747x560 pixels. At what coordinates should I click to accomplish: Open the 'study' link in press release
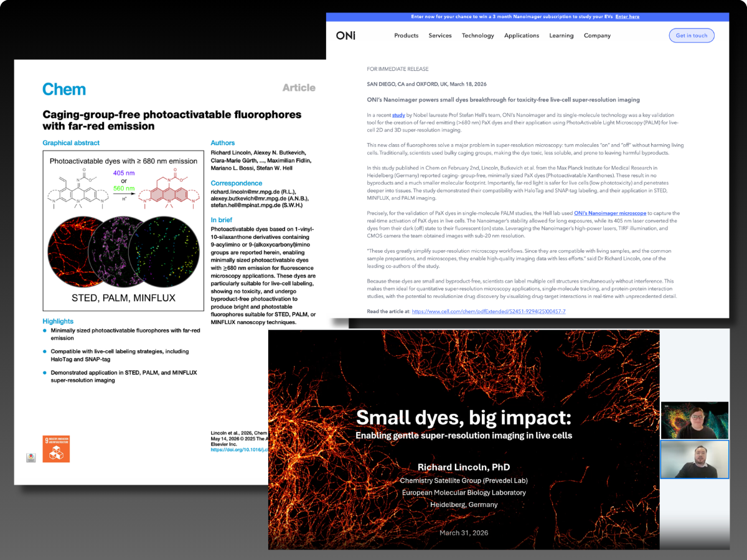coord(398,115)
